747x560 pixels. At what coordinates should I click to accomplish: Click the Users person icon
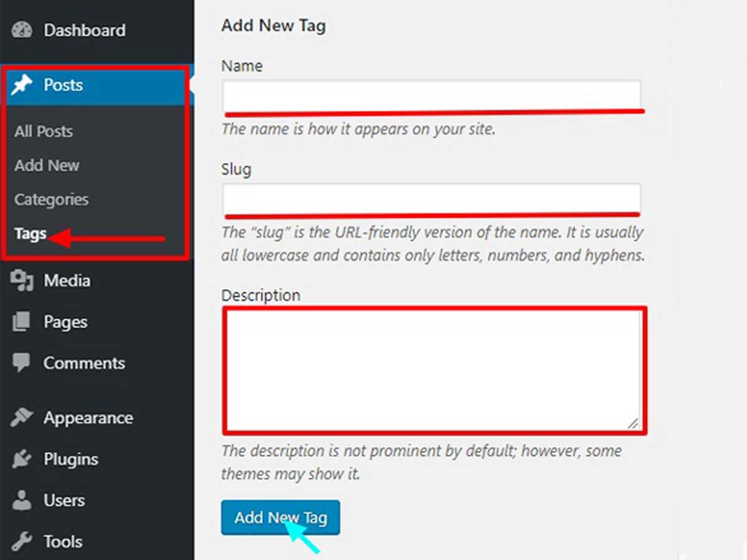(x=23, y=500)
